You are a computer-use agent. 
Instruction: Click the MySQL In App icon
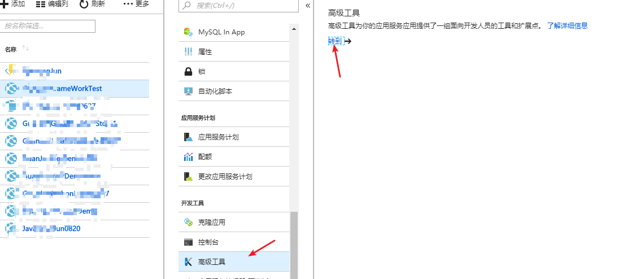tap(188, 32)
